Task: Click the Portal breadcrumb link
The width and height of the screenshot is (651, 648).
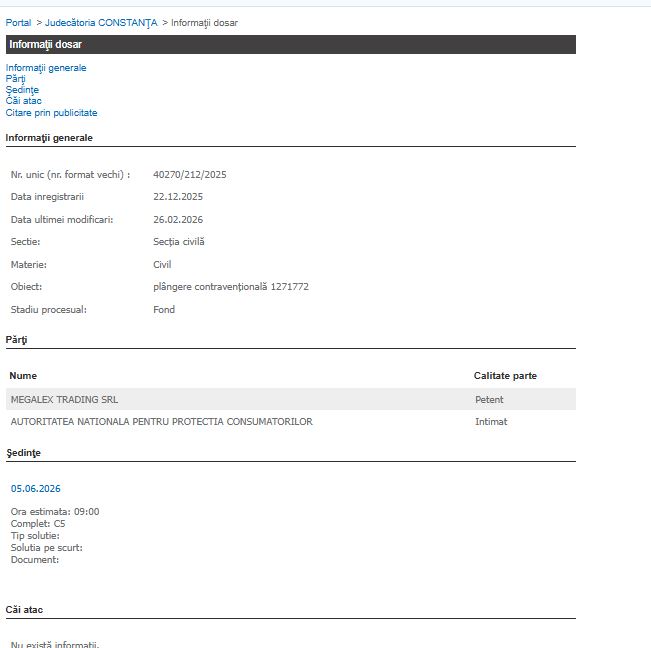Action: (18, 22)
